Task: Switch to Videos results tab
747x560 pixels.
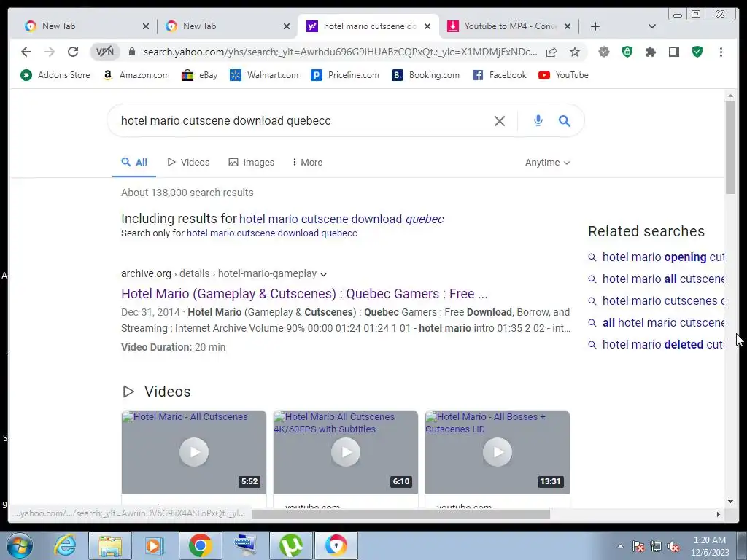Action: [188, 162]
